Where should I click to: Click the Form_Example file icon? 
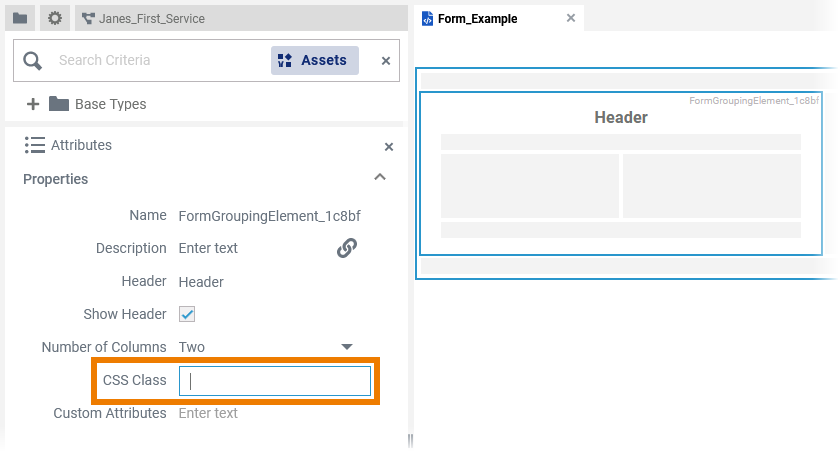tap(427, 18)
